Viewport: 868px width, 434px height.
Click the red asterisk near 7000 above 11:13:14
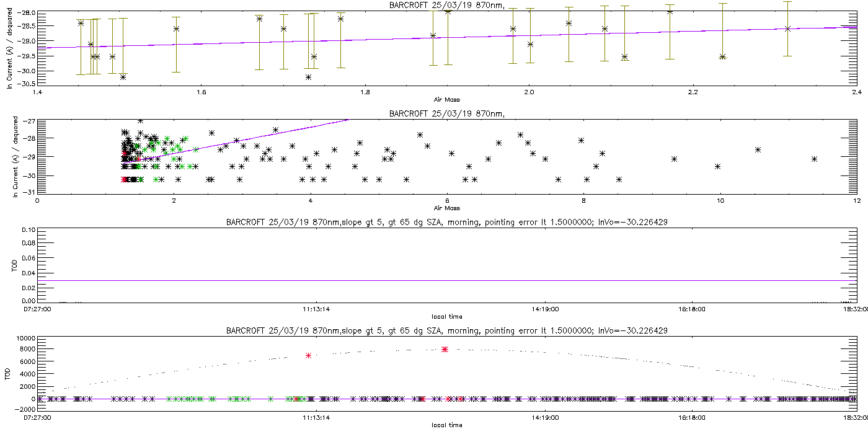pyautogui.click(x=308, y=355)
